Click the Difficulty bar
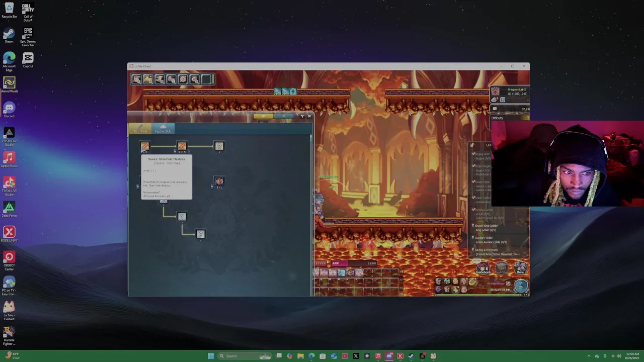 (x=510, y=118)
